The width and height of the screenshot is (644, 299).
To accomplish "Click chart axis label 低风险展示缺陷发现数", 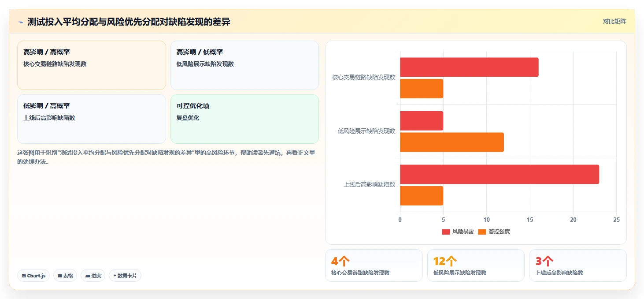I will tap(366, 131).
